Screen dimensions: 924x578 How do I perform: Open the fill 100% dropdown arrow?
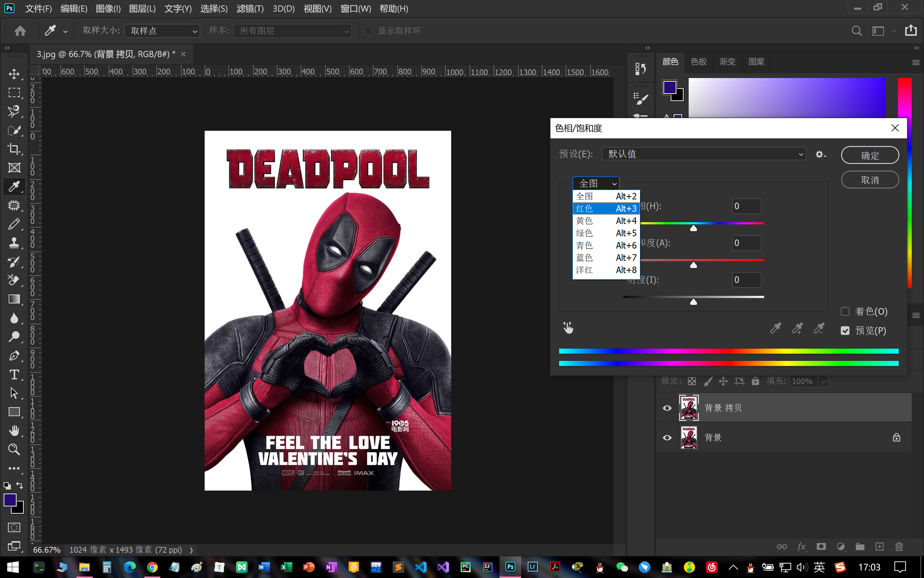coord(823,381)
